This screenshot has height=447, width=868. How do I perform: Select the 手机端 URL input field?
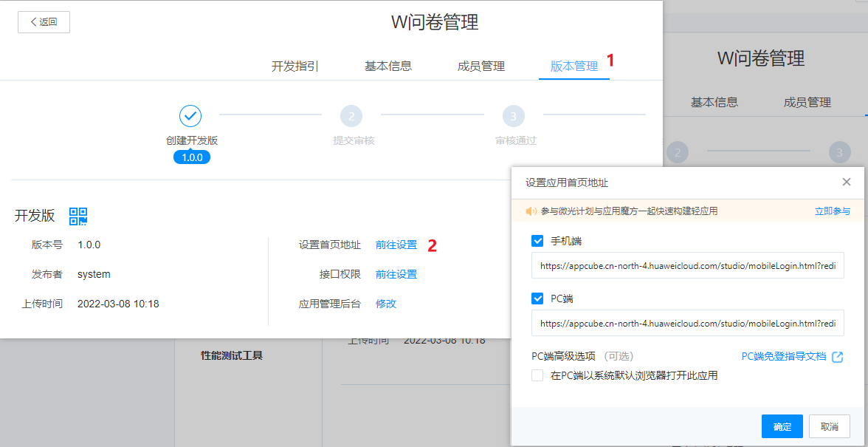pyautogui.click(x=686, y=265)
